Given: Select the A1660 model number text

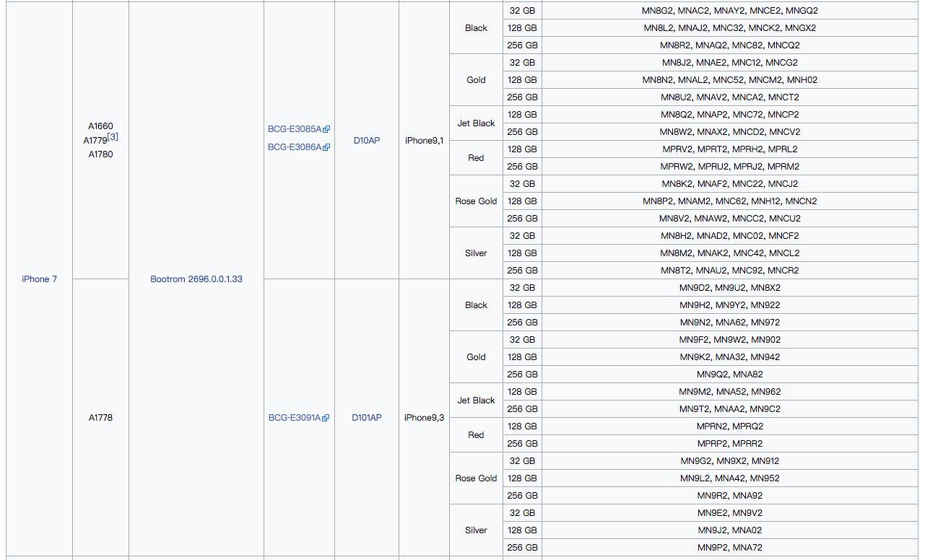Looking at the screenshot, I should pos(100,126).
